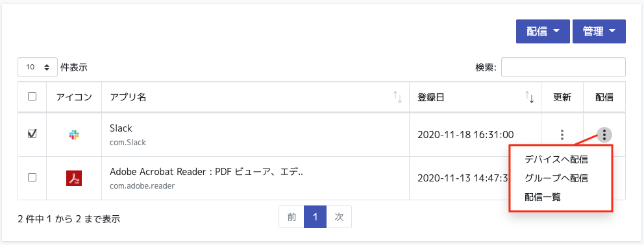Expand the blue 管理 dropdown button
Image resolution: width=644 pixels, height=245 pixels.
pos(599,31)
